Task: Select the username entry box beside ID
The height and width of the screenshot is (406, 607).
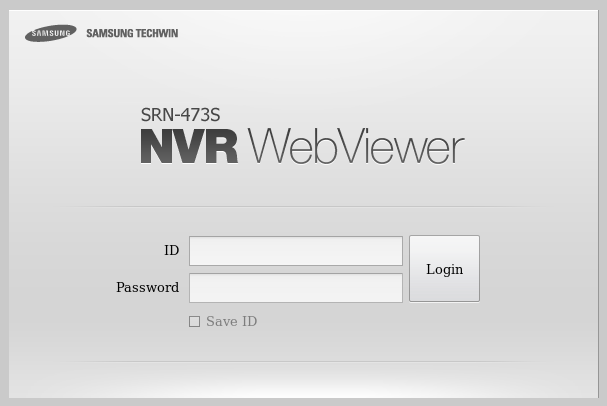Action: click(296, 251)
